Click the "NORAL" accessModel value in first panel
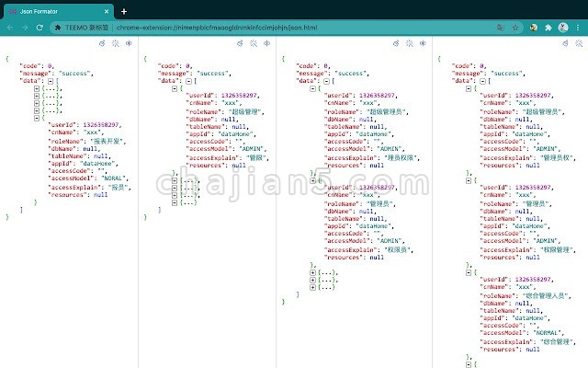The height and width of the screenshot is (368, 588). pyautogui.click(x=113, y=178)
